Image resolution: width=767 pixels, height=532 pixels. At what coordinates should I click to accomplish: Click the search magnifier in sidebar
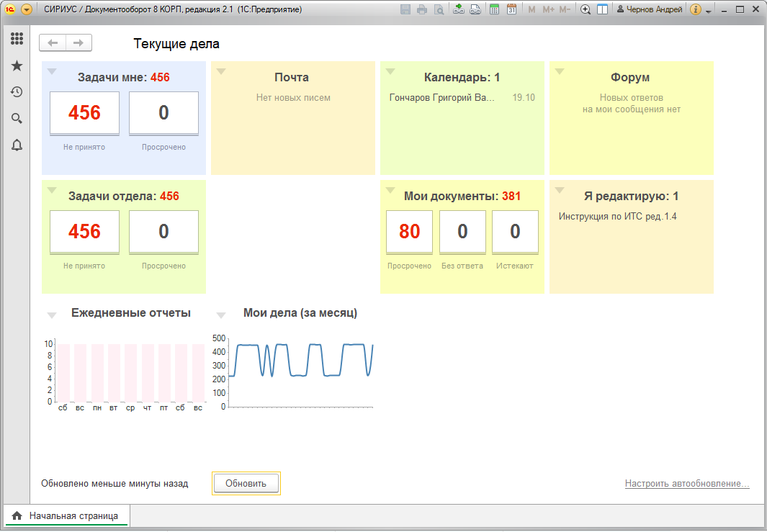(x=17, y=118)
